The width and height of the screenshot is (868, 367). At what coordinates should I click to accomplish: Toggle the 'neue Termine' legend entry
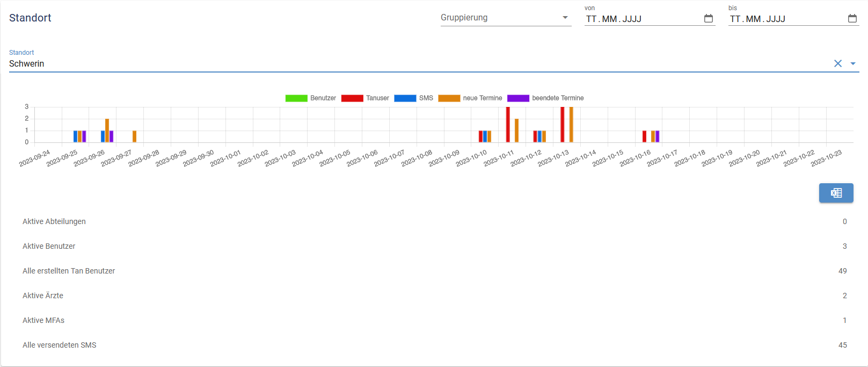470,98
